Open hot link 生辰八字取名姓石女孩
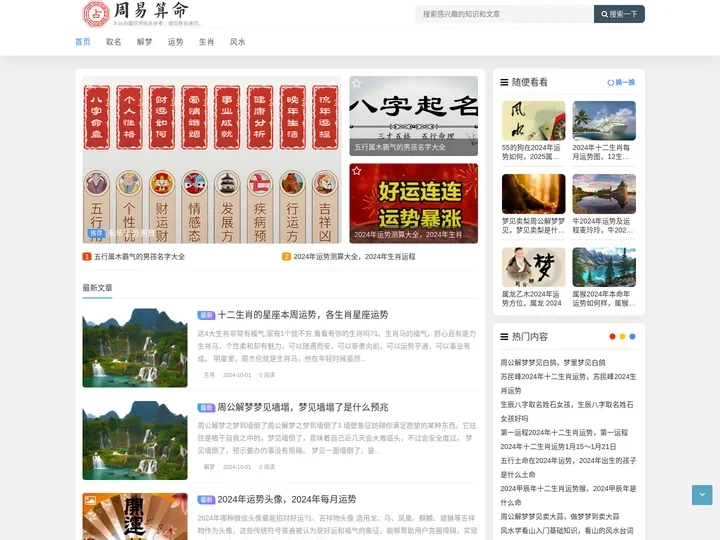The height and width of the screenshot is (540, 720). coord(567,411)
